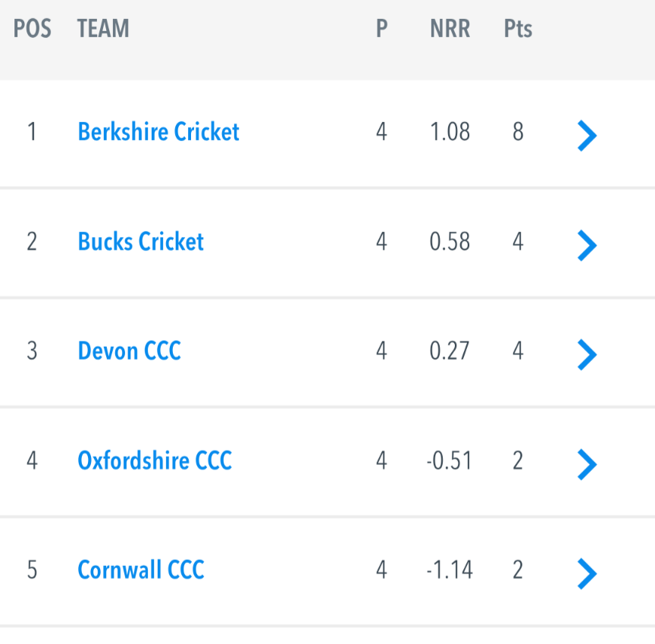Viewport: 655px width, 644px height.
Task: Expand Devon CCC row using its arrow
Action: pos(587,355)
